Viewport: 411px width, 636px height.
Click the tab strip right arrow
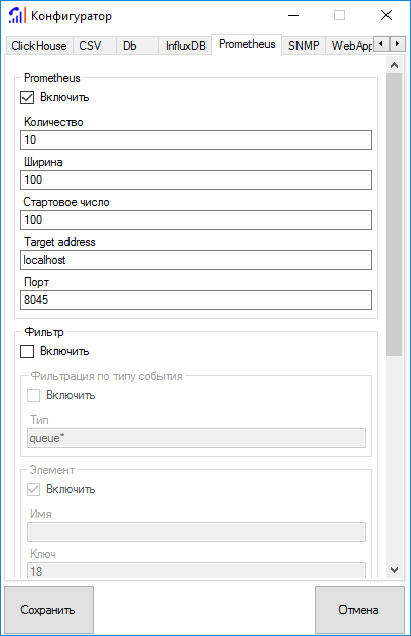(397, 43)
